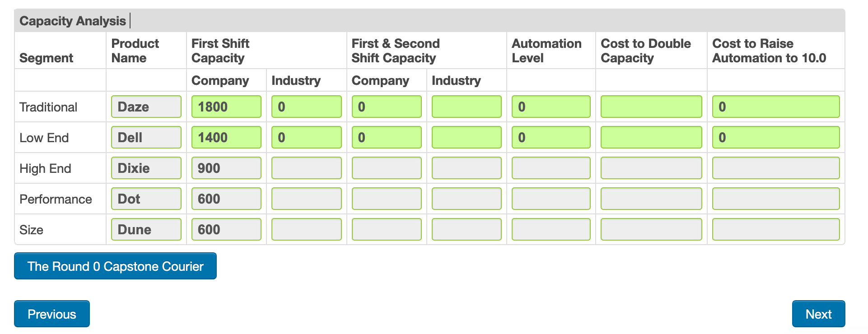Click Low End's First and Second Shift Industry field
This screenshot has height=334, width=868.
466,137
